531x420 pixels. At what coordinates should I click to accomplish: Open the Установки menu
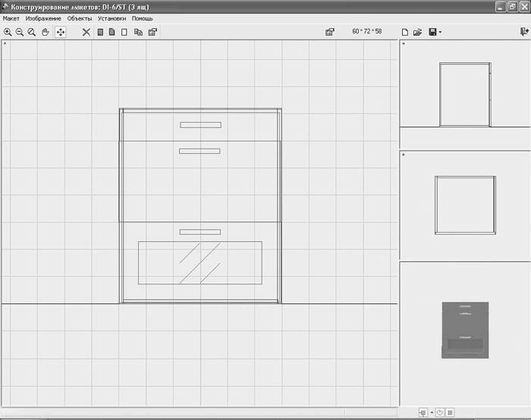click(x=112, y=19)
